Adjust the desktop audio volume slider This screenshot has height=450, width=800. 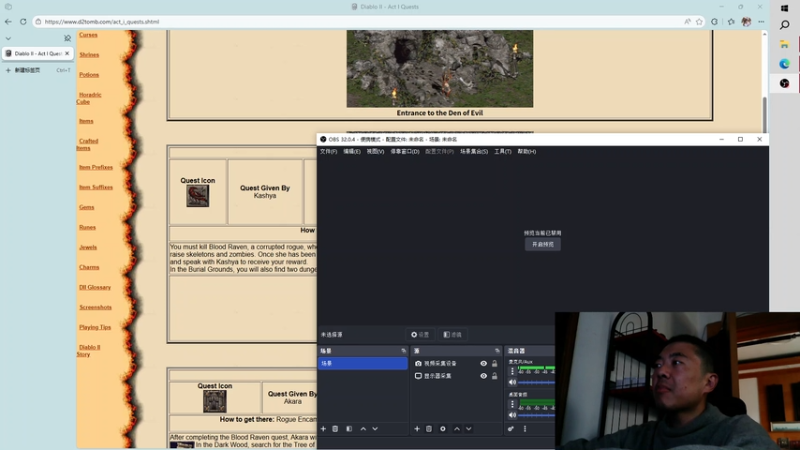pos(536,415)
